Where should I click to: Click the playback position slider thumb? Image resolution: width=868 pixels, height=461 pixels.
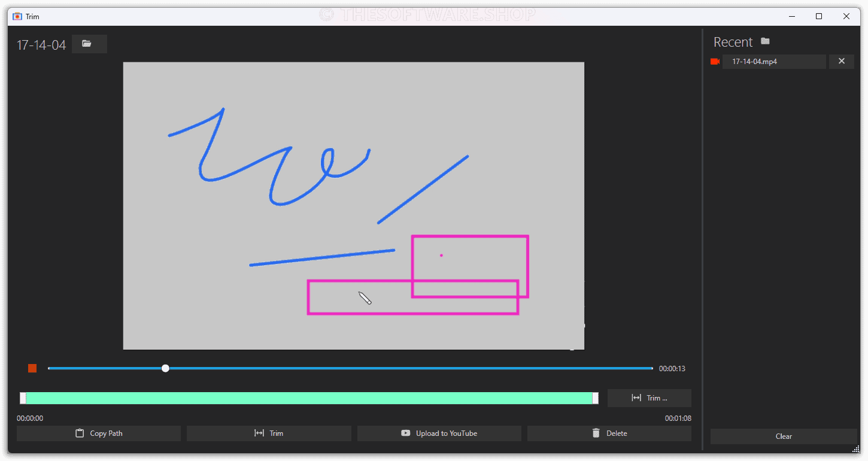(165, 368)
